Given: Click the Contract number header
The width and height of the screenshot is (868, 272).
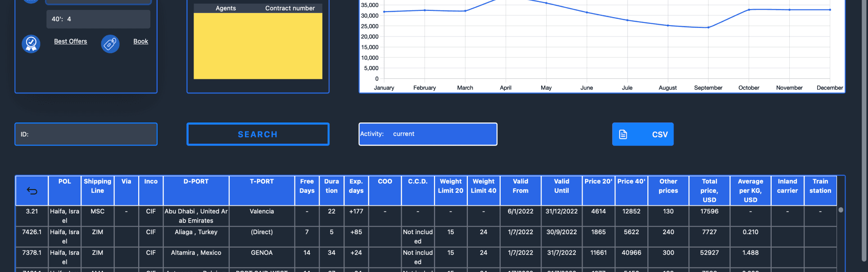Looking at the screenshot, I should click(290, 8).
